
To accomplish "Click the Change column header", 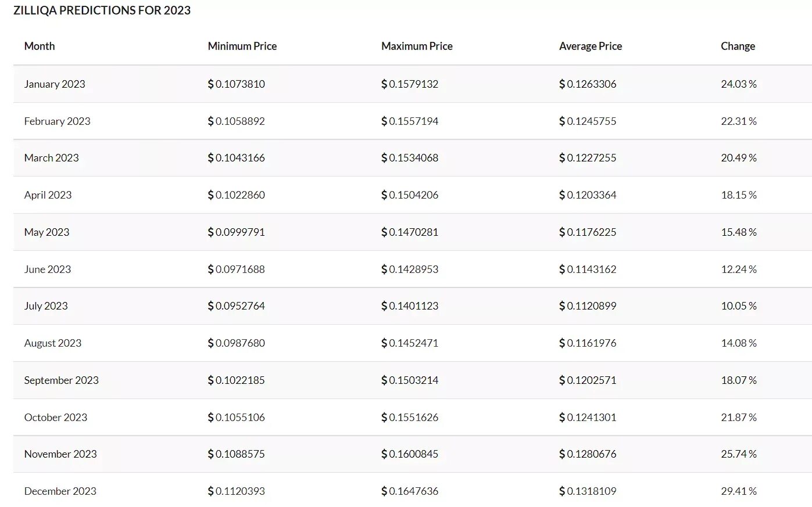I will (738, 46).
